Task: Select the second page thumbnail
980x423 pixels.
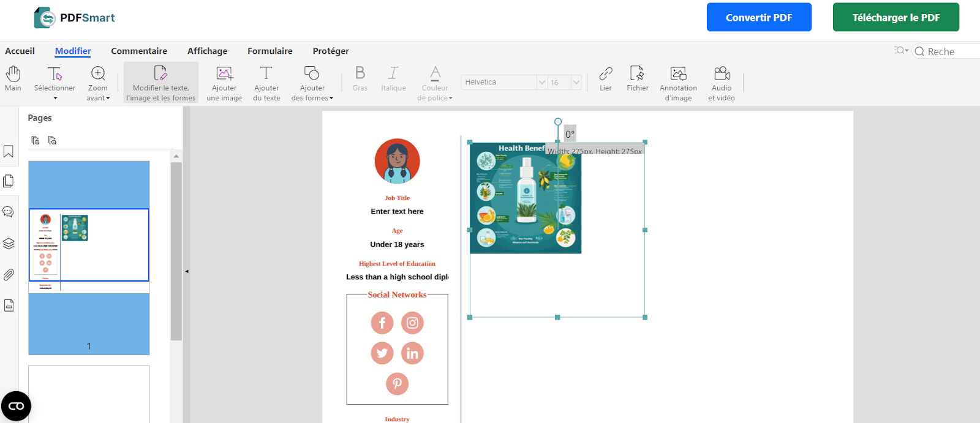Action: 89,394
